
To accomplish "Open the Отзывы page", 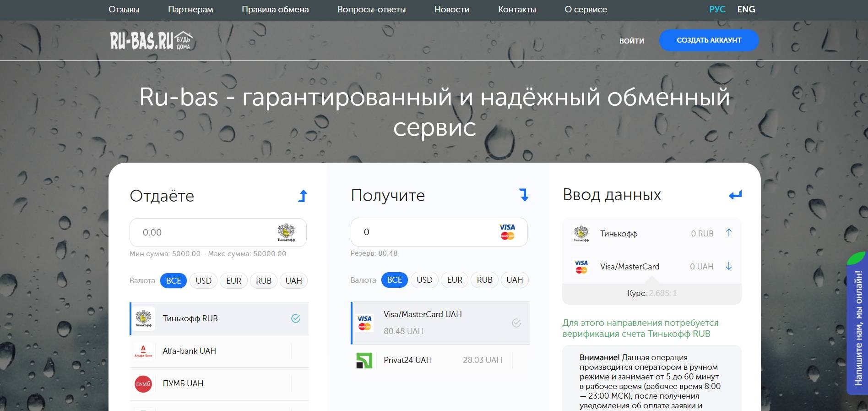I will tap(124, 9).
